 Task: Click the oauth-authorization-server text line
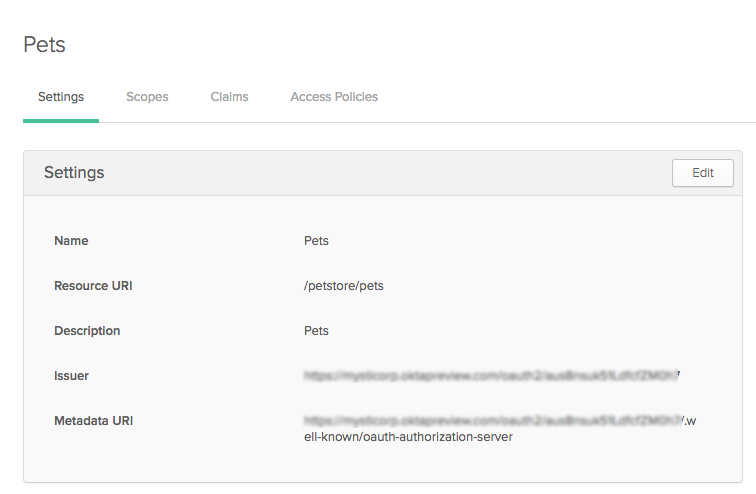(x=408, y=437)
